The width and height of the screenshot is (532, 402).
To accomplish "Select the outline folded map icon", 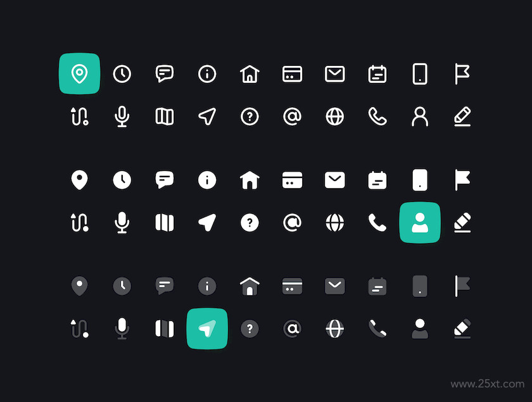I will pyautogui.click(x=165, y=116).
